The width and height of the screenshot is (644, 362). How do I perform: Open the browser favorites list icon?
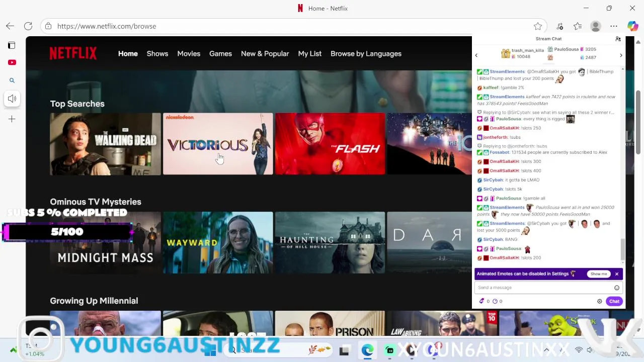click(578, 26)
